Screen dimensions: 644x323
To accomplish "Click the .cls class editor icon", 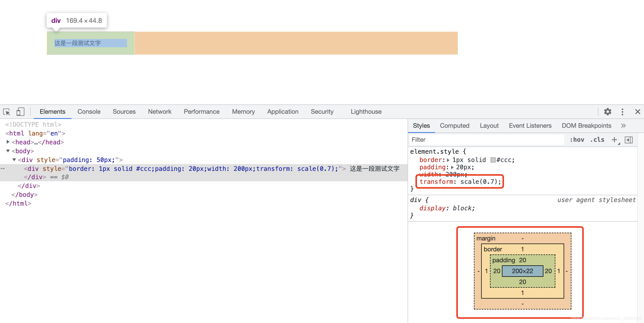I will [597, 140].
